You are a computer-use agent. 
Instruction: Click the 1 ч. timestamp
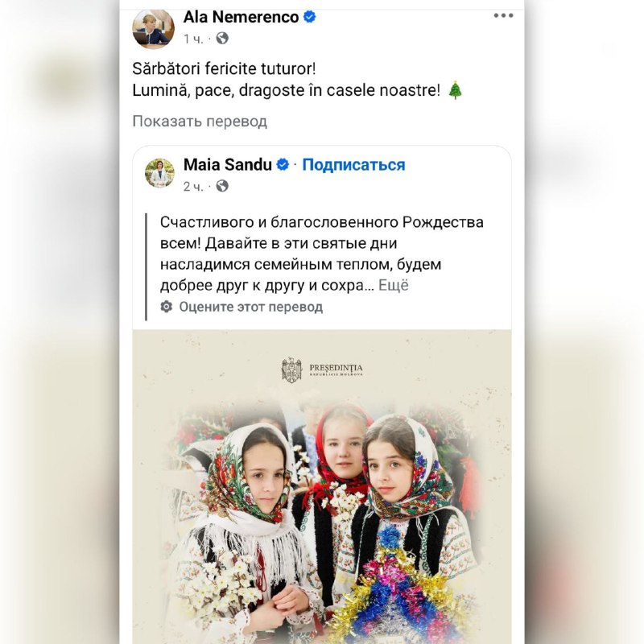[193, 39]
